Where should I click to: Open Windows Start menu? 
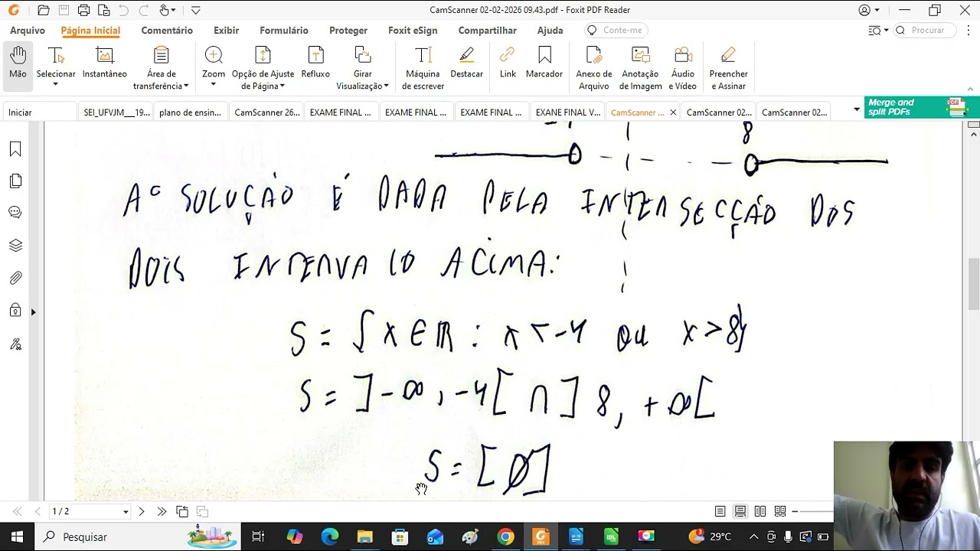tap(17, 536)
